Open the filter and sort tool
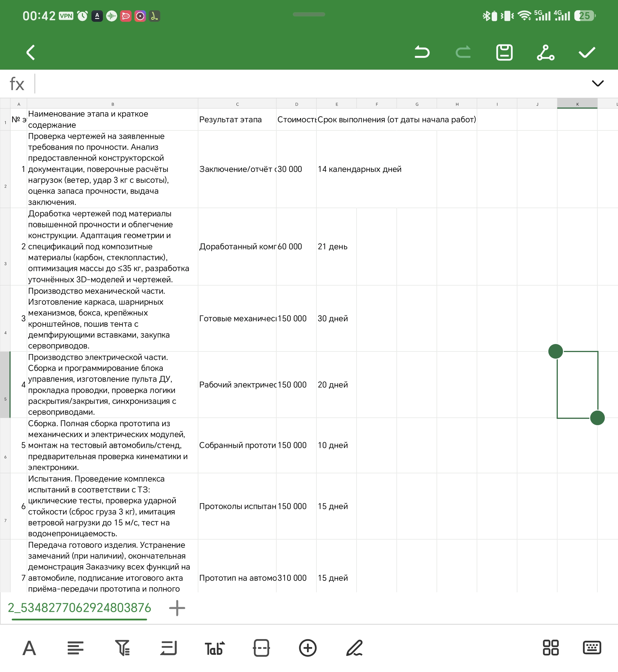The height and width of the screenshot is (672, 618). pyautogui.click(x=122, y=648)
